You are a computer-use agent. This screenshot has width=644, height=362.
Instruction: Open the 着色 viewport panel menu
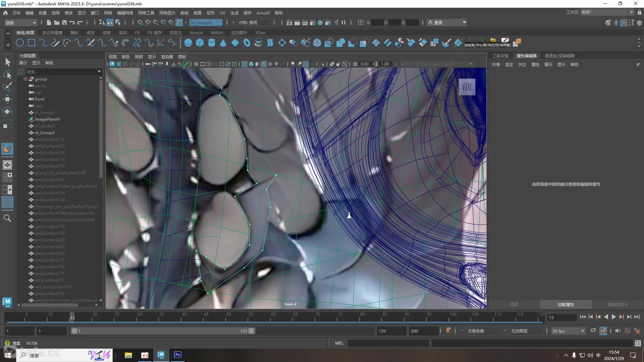(126, 57)
